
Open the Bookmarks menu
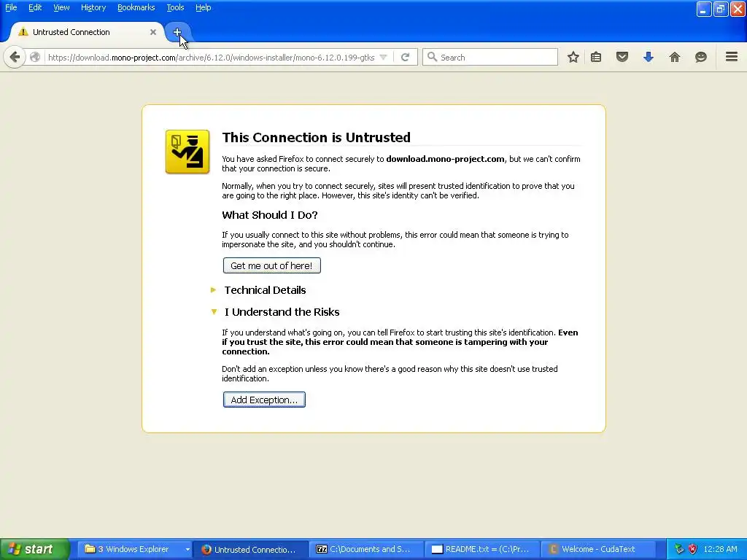136,7
